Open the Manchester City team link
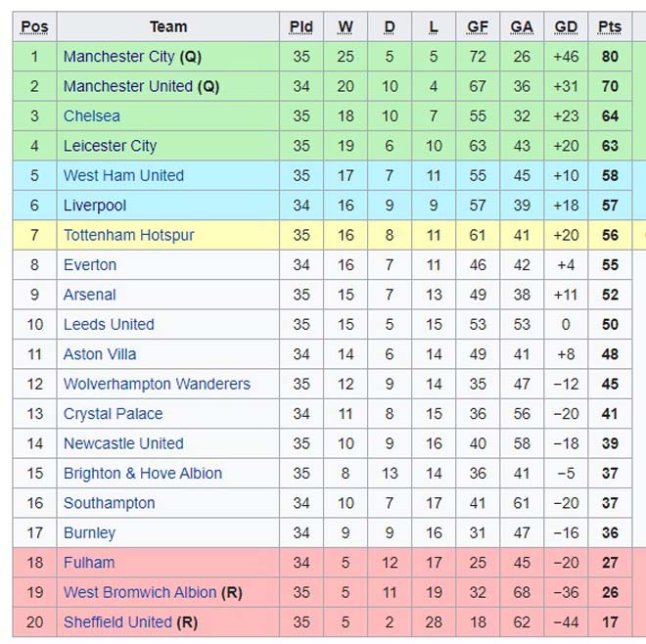The image size is (646, 644). click(119, 57)
